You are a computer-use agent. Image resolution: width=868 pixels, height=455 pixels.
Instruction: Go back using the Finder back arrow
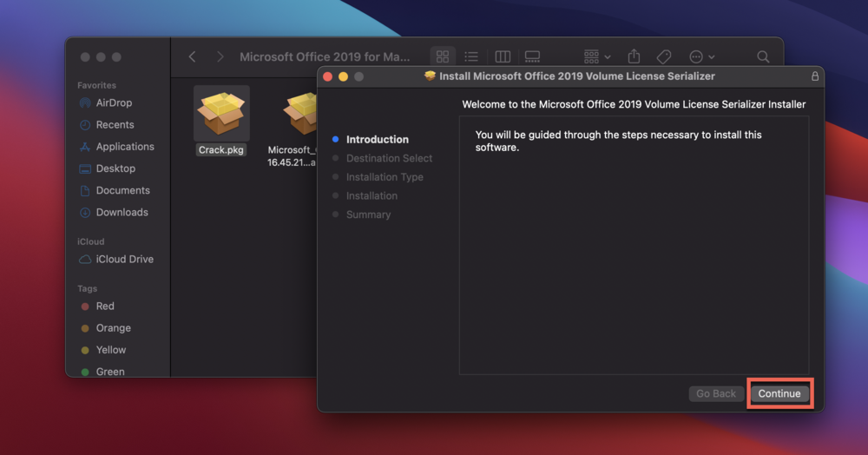click(x=192, y=56)
